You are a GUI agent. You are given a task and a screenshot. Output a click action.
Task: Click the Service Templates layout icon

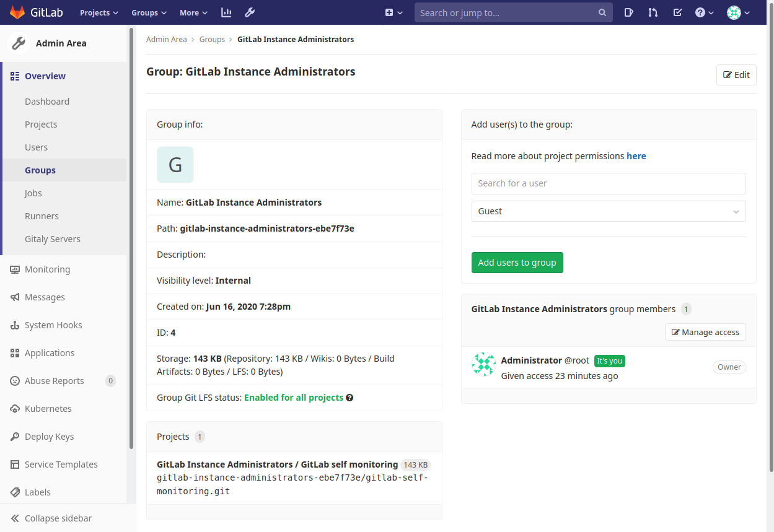(15, 464)
